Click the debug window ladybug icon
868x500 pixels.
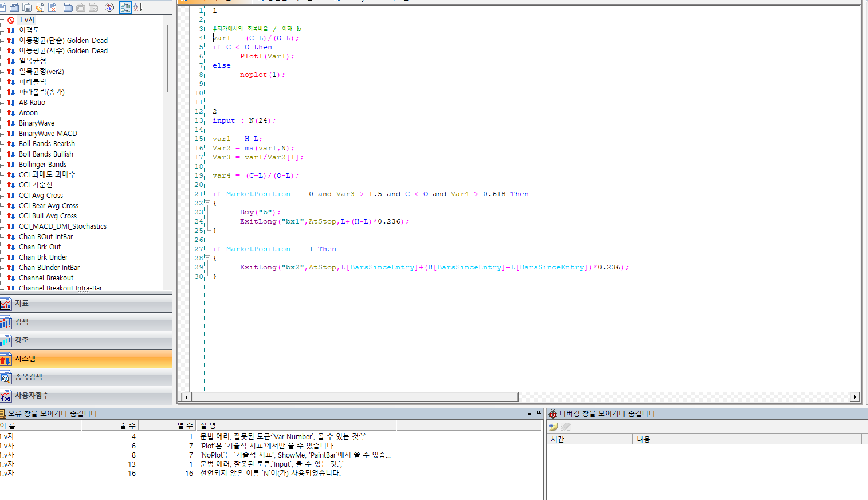click(553, 413)
